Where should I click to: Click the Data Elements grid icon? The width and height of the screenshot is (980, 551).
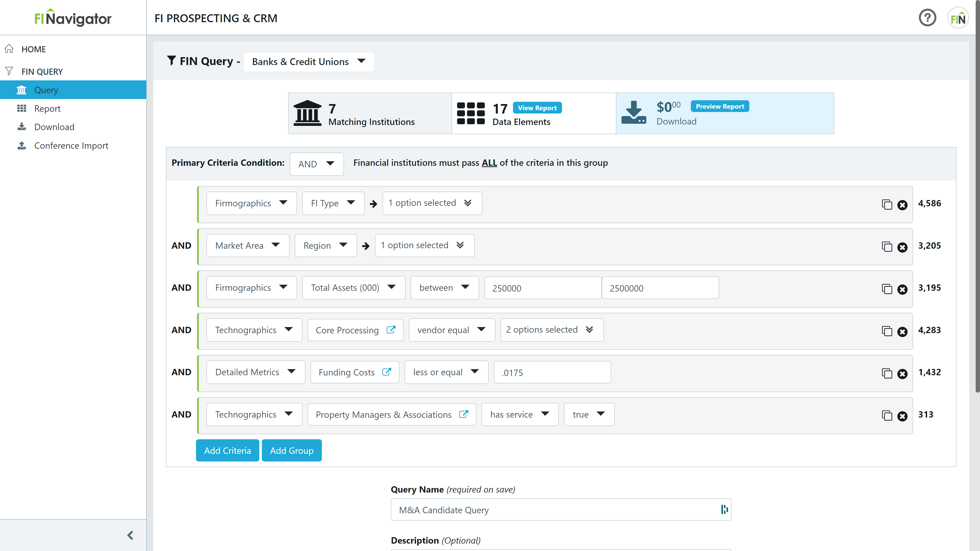point(471,113)
